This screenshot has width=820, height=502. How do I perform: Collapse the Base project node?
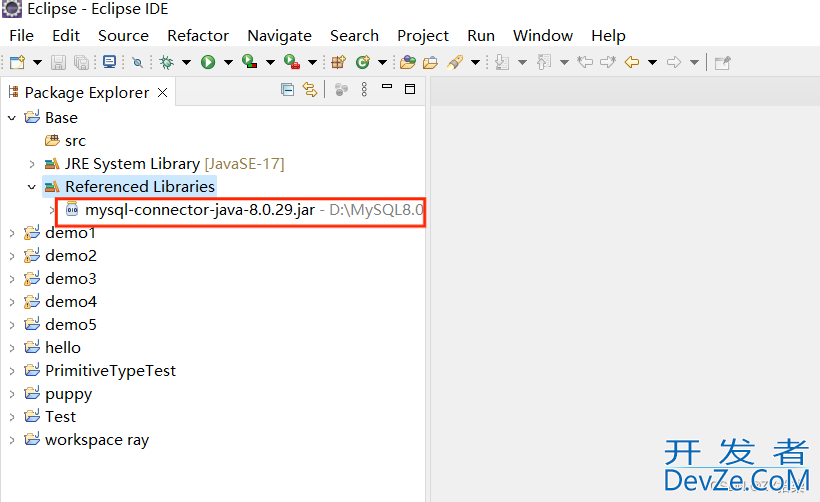[x=12, y=118]
